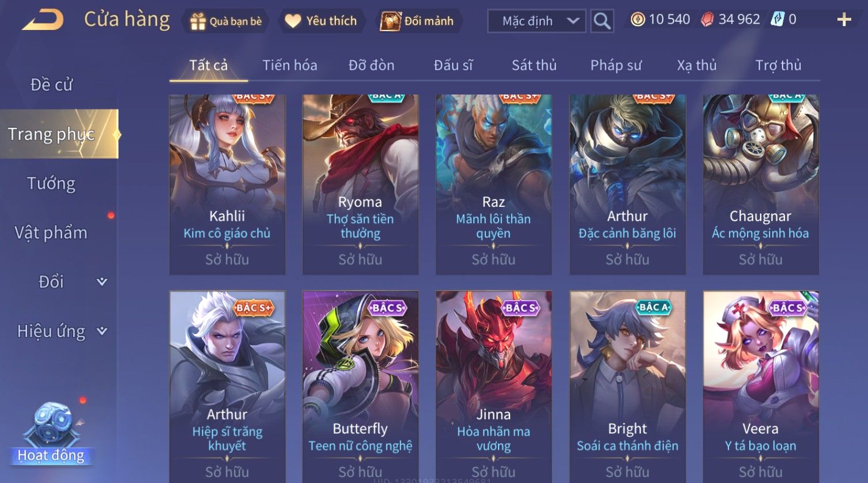Open Vật phẩm in the sidebar
The width and height of the screenshot is (868, 483).
point(51,232)
